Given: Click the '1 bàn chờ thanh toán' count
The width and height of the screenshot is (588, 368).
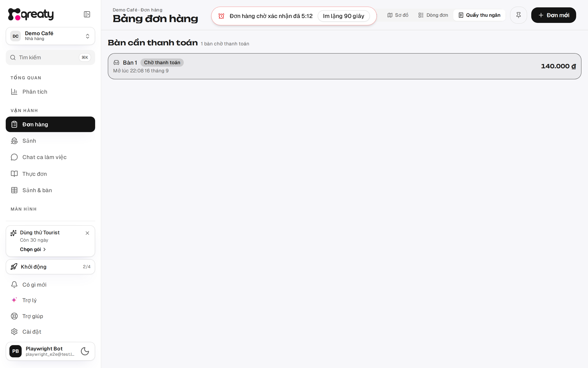Looking at the screenshot, I should pyautogui.click(x=225, y=44).
